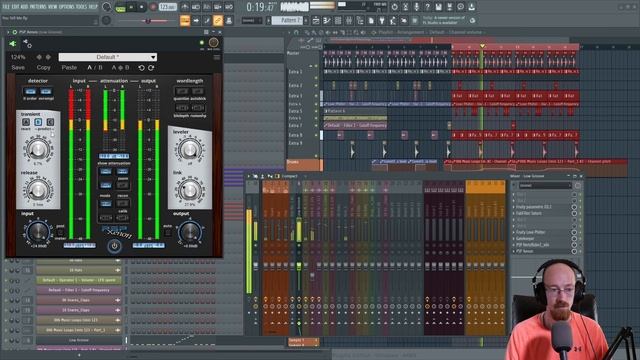Click the download icon in top toolbar
640x360 pixels.
point(471,7)
